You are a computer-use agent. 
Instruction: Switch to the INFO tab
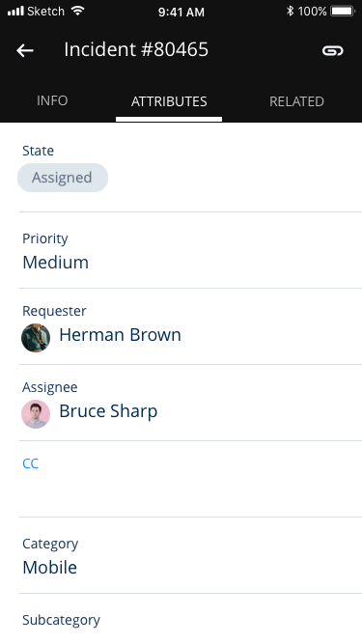tap(52, 101)
